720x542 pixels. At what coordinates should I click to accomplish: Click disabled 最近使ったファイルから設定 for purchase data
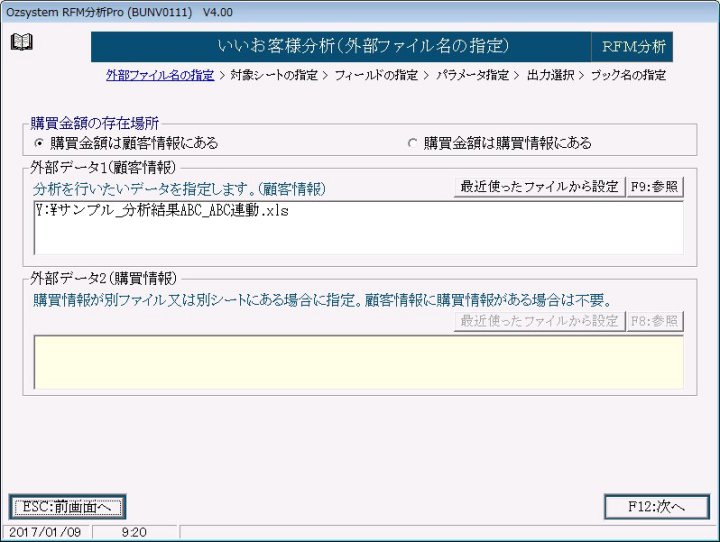[x=539, y=321]
